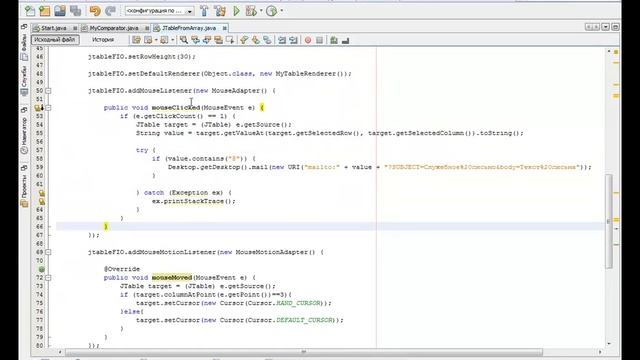
Task: Undo the last edit with the orange arrow
Action: 95,11
